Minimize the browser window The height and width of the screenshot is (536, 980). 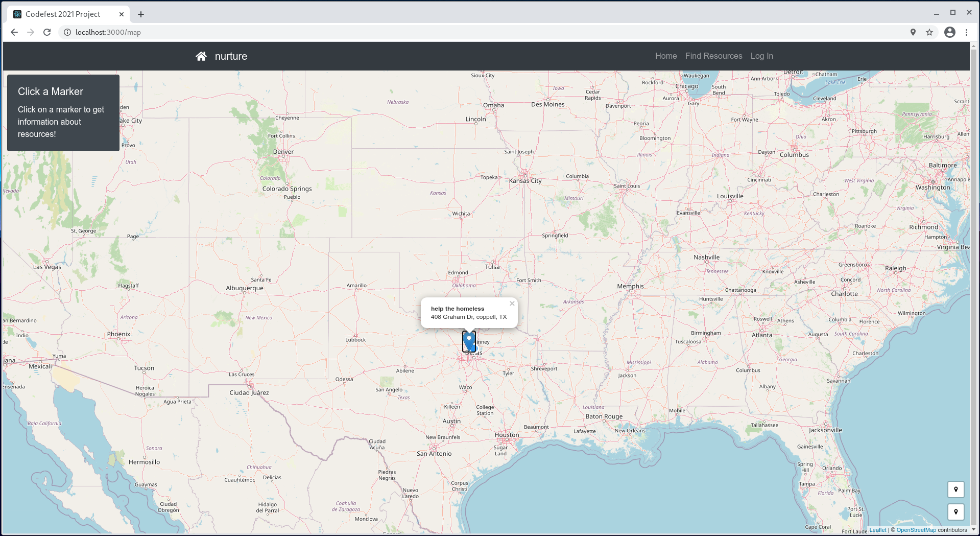pyautogui.click(x=937, y=14)
